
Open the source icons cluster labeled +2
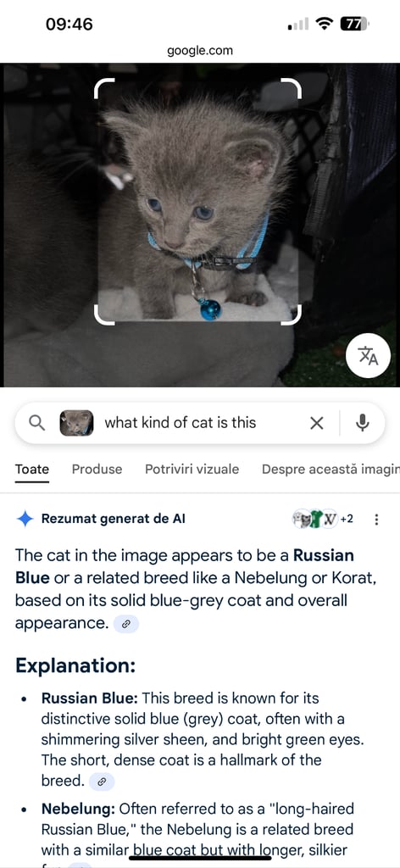(x=323, y=519)
